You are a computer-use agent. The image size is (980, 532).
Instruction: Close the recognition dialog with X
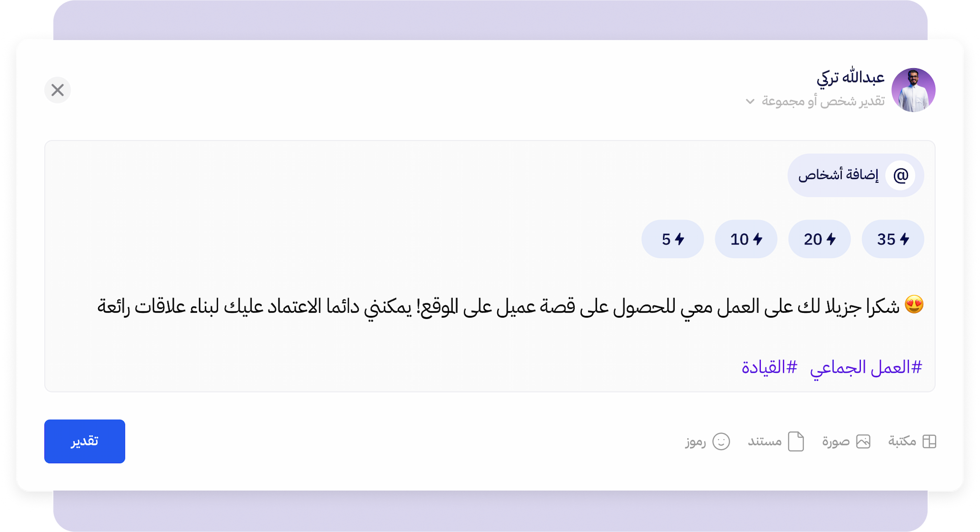(57, 90)
